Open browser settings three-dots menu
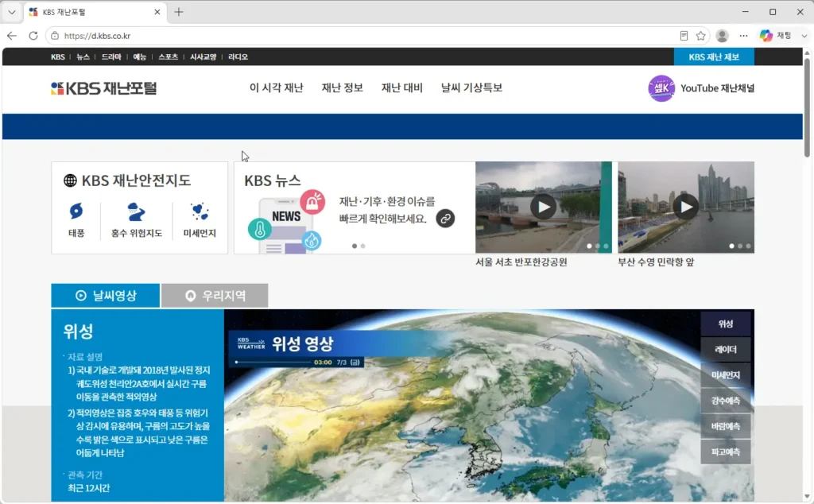814x504 pixels. tap(743, 36)
